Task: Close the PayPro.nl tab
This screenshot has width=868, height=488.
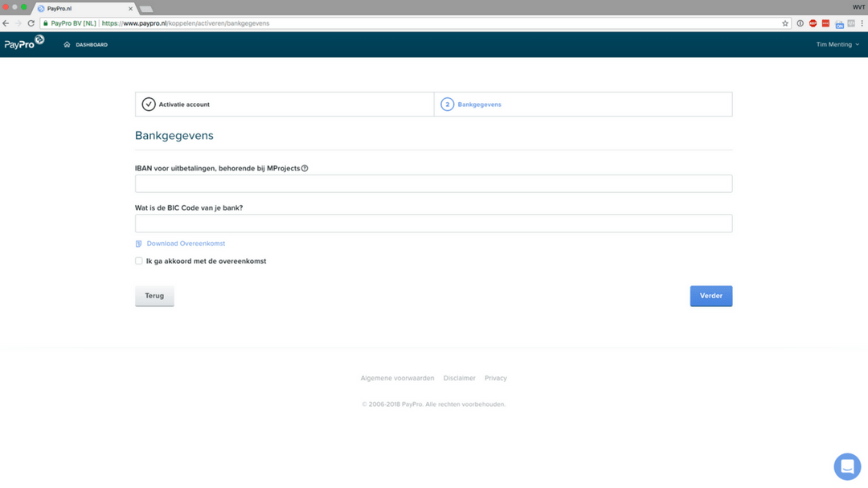Action: [x=131, y=9]
